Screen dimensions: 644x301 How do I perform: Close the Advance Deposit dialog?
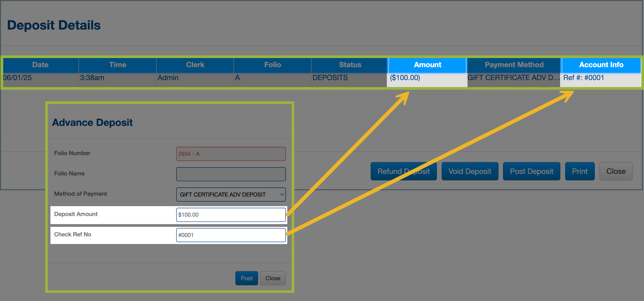tap(273, 278)
